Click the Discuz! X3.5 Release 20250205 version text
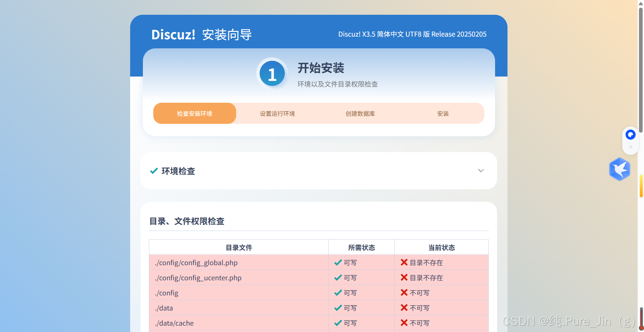The width and height of the screenshot is (644, 332). [x=412, y=34]
